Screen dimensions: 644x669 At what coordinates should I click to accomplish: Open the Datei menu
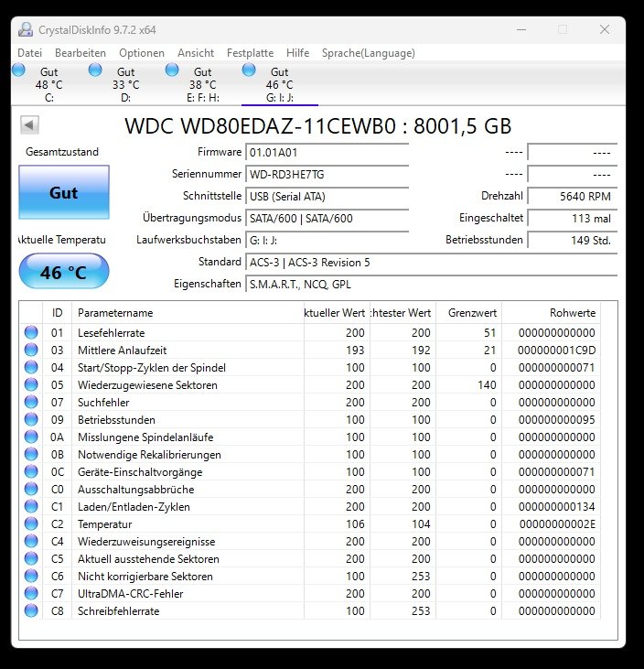tap(30, 53)
